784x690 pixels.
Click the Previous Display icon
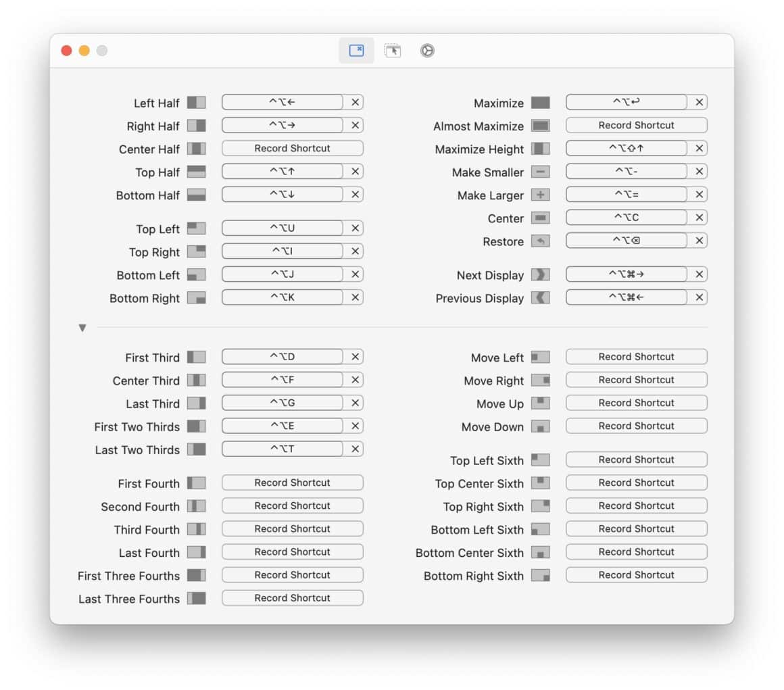pyautogui.click(x=541, y=298)
